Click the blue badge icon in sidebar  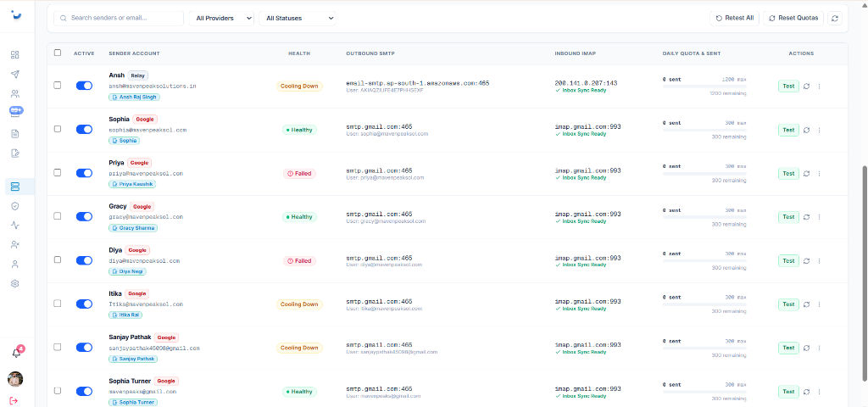[x=15, y=111]
